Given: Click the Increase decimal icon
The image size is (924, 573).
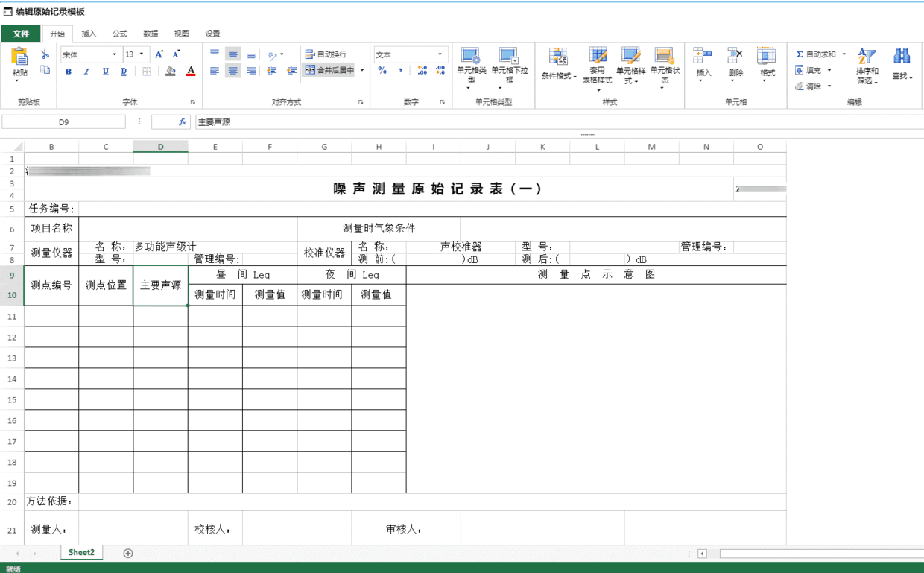Looking at the screenshot, I should click(x=422, y=71).
